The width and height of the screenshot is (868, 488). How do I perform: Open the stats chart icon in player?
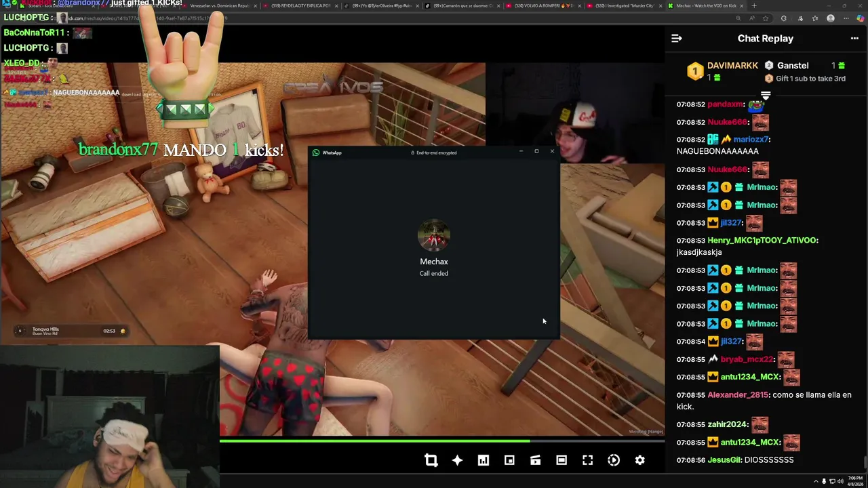483,460
